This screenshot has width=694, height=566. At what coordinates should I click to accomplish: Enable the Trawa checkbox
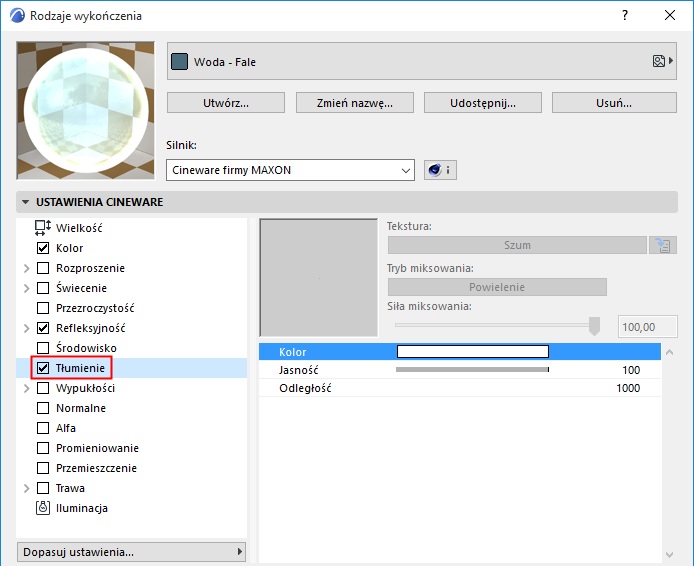43,488
